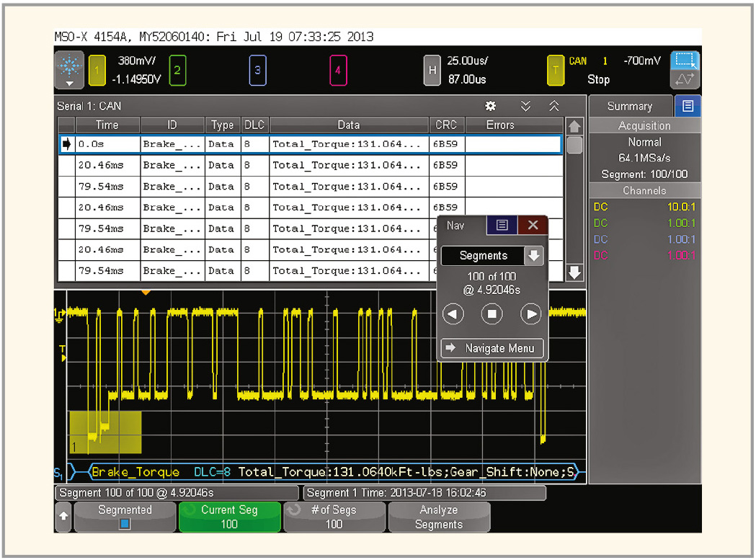Collapse lister with double down chevron
The image size is (756, 560).
tap(526, 106)
